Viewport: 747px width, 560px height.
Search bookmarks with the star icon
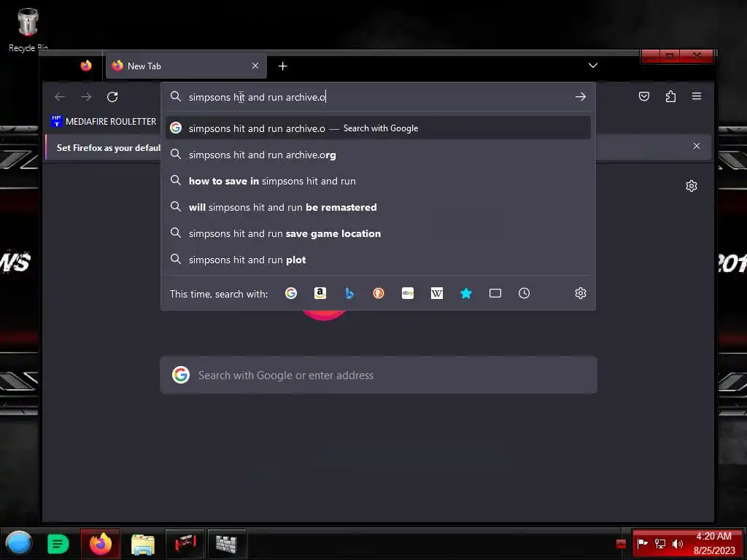coord(466,293)
